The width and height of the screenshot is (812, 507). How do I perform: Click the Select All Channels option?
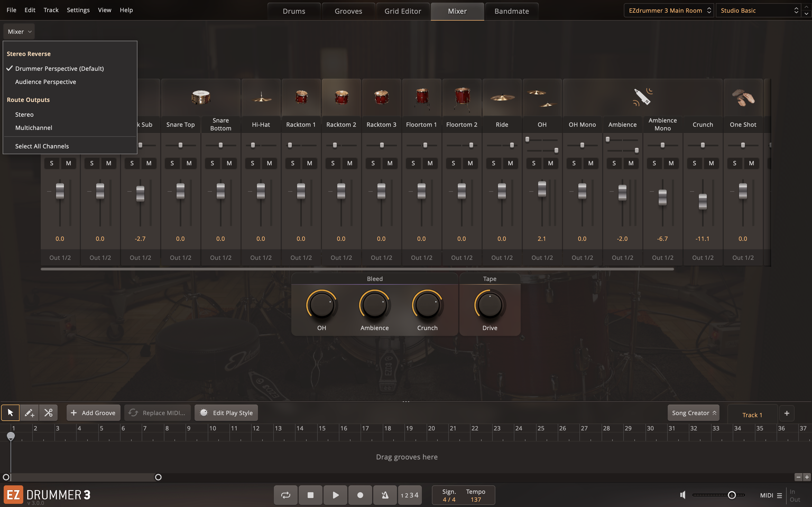coord(41,146)
